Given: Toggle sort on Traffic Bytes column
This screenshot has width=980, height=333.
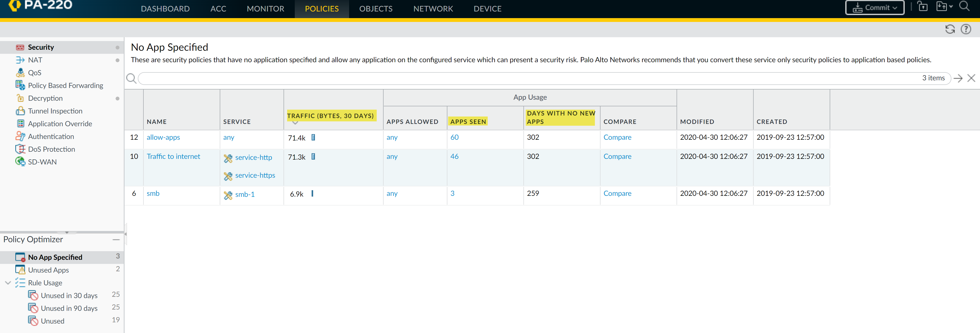Looking at the screenshot, I should [x=330, y=116].
